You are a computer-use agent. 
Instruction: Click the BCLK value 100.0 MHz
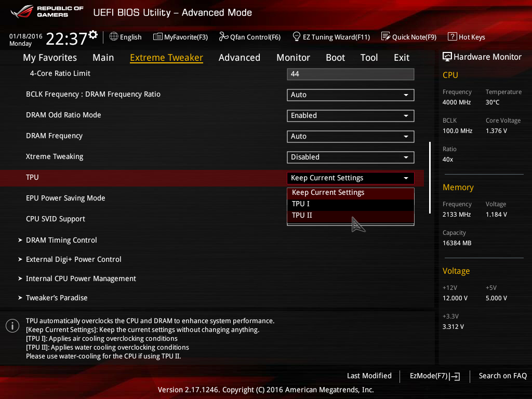(x=457, y=131)
